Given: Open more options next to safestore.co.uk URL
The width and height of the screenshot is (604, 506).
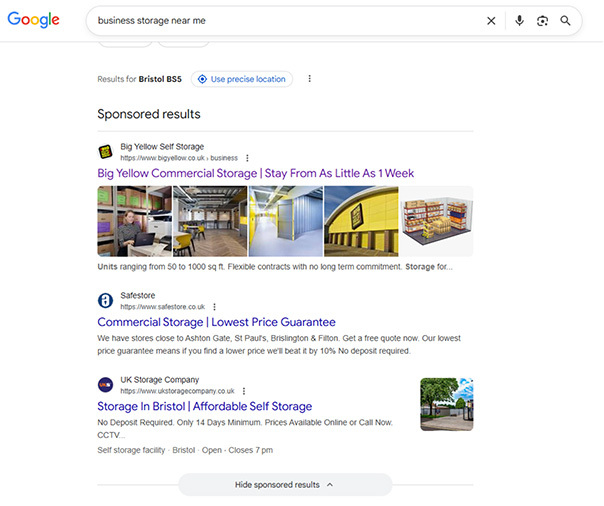Looking at the screenshot, I should click(214, 307).
